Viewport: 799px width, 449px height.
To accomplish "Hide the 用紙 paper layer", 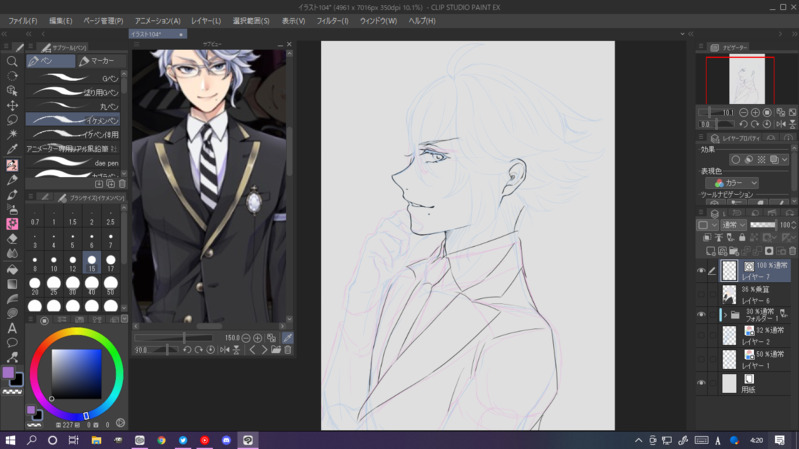I will tap(701, 383).
